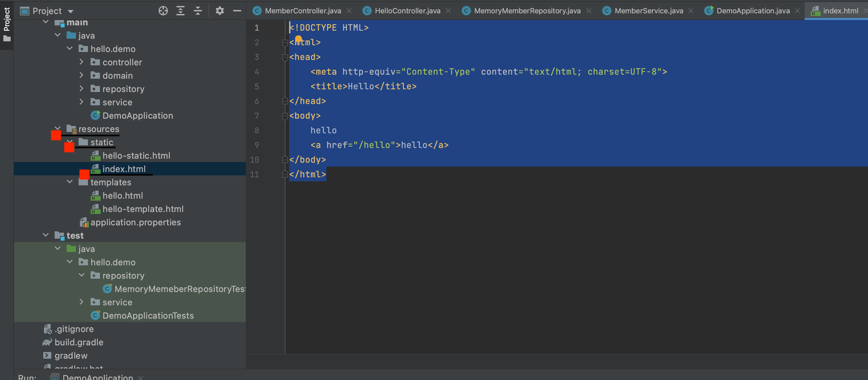Screen dimensions: 868x380
Task: Open the Project view dropdown arrow
Action: (70, 11)
